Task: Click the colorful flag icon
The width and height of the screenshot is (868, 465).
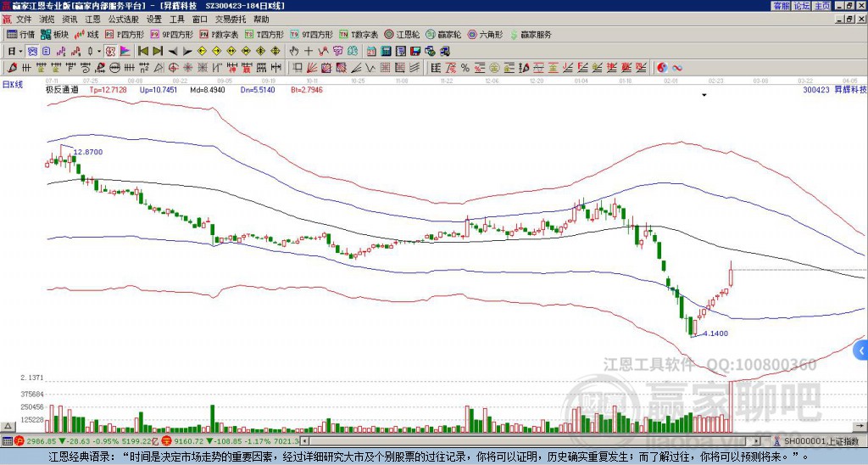Action: click(125, 52)
